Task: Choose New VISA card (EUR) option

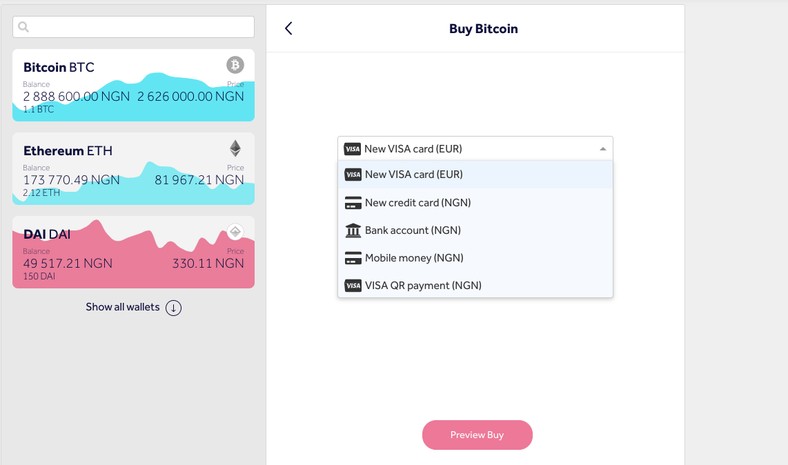Action: (414, 175)
